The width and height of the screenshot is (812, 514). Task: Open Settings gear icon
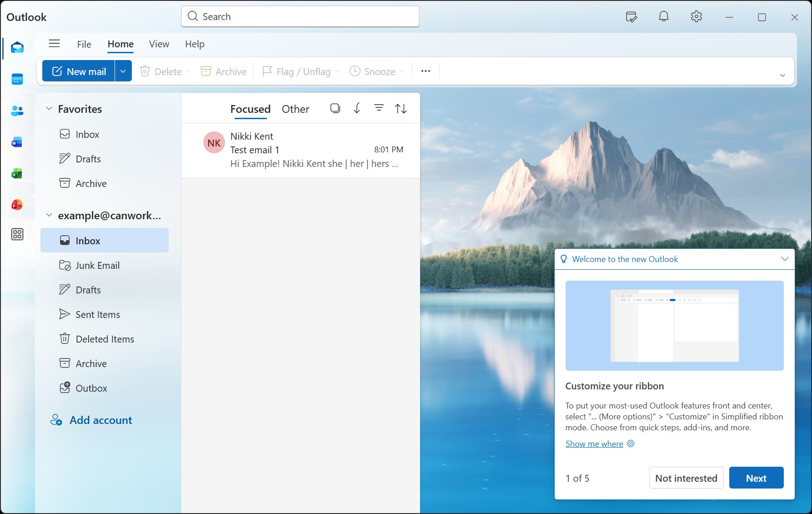(x=696, y=17)
